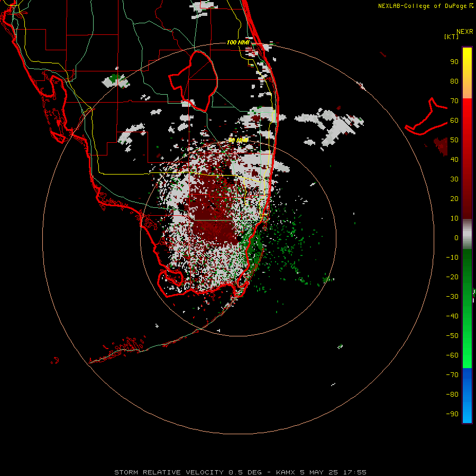Click the 100 NMI range ring label

[238, 42]
